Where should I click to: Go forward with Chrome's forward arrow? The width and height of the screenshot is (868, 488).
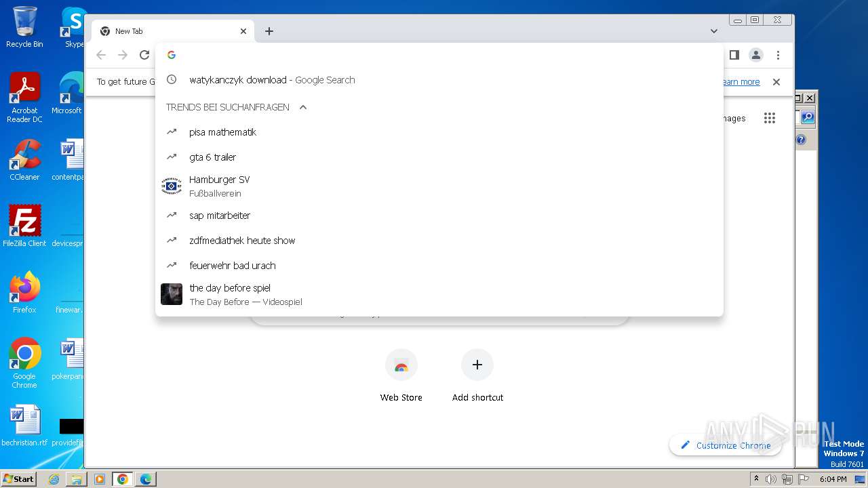pyautogui.click(x=123, y=55)
